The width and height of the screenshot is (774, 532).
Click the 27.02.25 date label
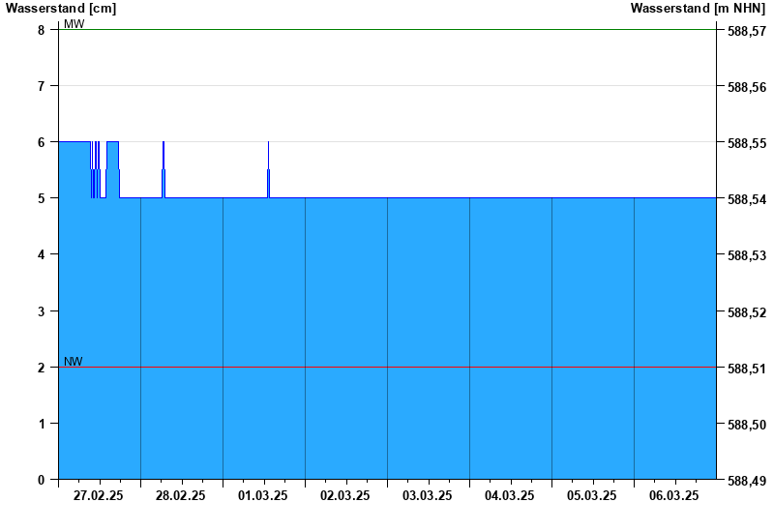click(x=99, y=496)
